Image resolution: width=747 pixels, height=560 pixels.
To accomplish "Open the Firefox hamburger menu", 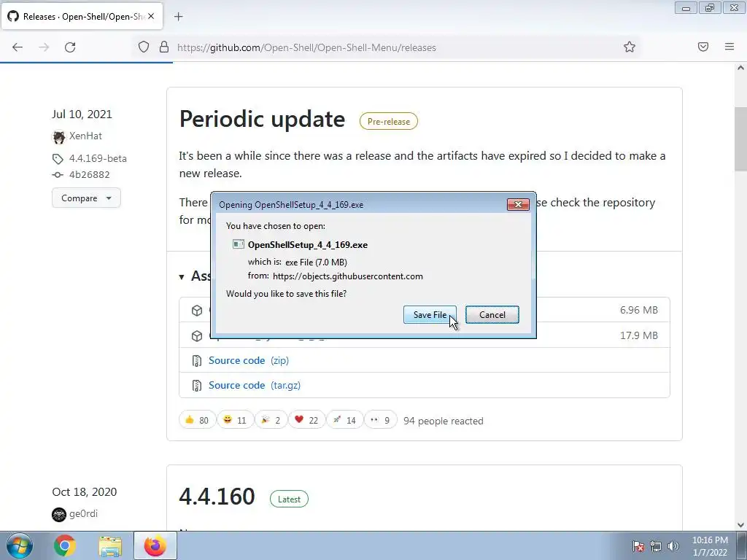I will 729,47.
